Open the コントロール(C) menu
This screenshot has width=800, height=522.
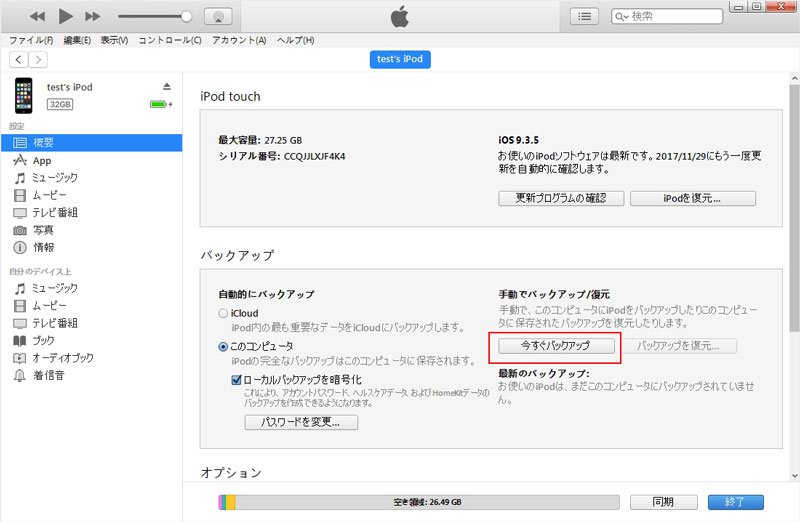click(170, 40)
